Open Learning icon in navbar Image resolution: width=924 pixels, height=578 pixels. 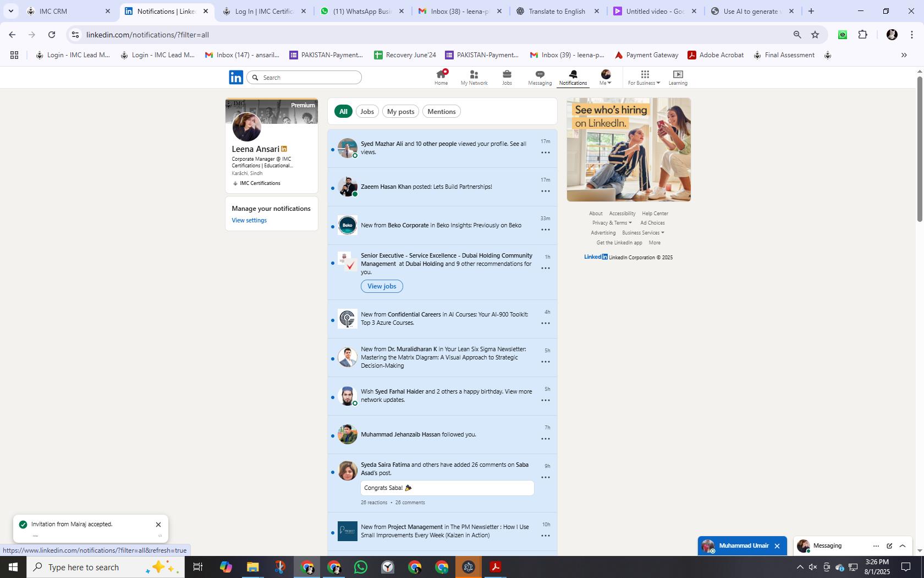[x=678, y=77]
